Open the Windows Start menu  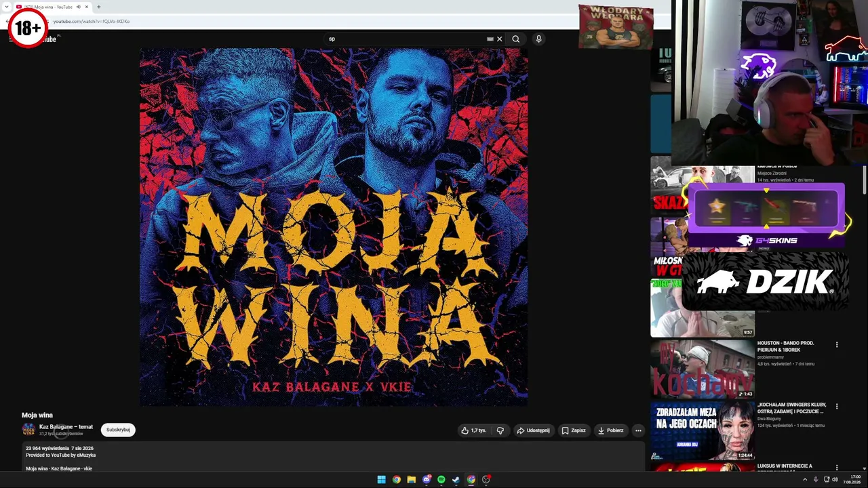[x=381, y=480]
